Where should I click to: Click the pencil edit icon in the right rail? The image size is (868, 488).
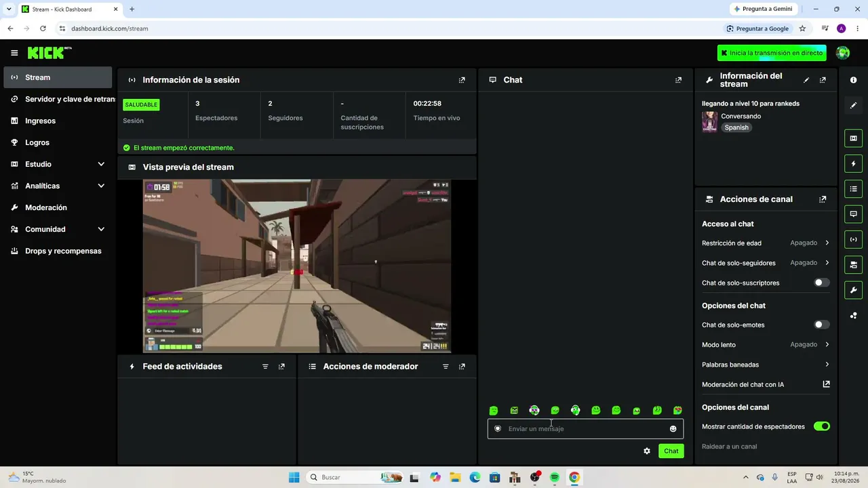853,105
